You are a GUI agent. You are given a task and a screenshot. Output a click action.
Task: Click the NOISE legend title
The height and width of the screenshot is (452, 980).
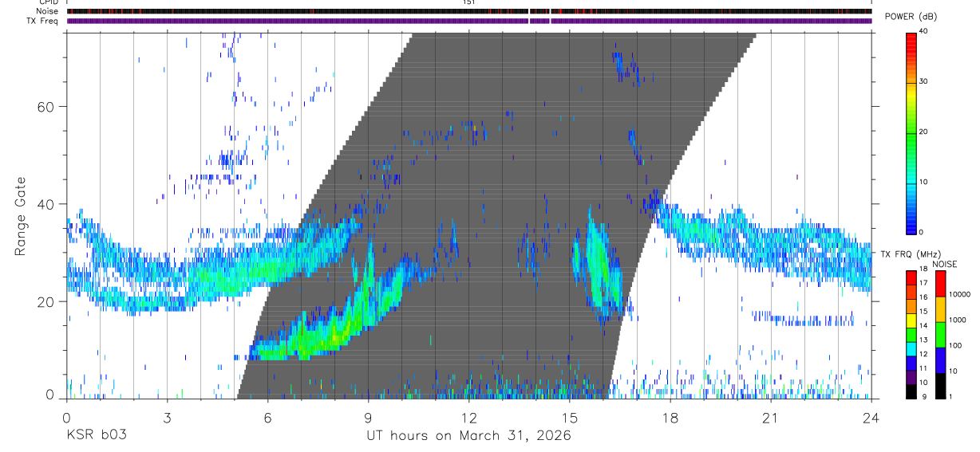tap(943, 264)
